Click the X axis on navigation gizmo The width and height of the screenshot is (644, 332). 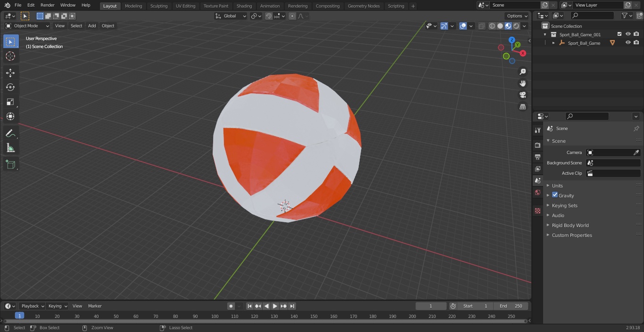(523, 53)
